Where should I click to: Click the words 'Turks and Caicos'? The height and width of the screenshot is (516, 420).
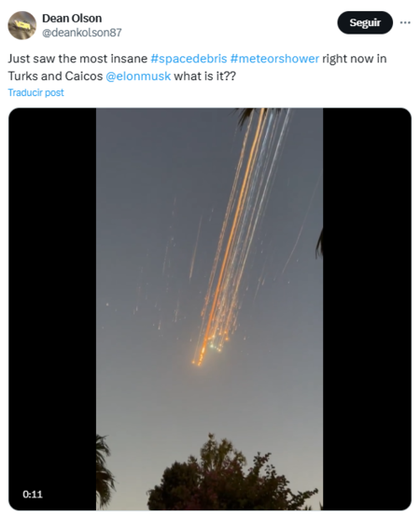point(55,76)
